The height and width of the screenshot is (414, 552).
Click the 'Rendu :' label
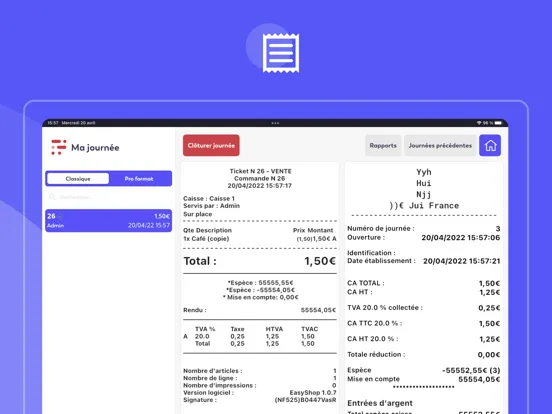[195, 310]
